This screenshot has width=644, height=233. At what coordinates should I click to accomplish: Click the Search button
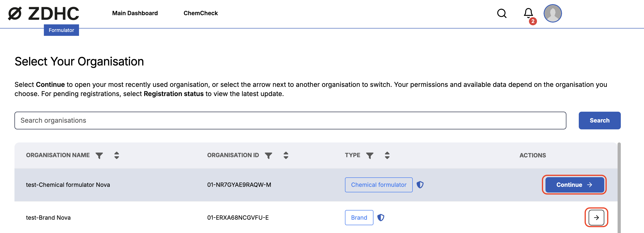(599, 120)
